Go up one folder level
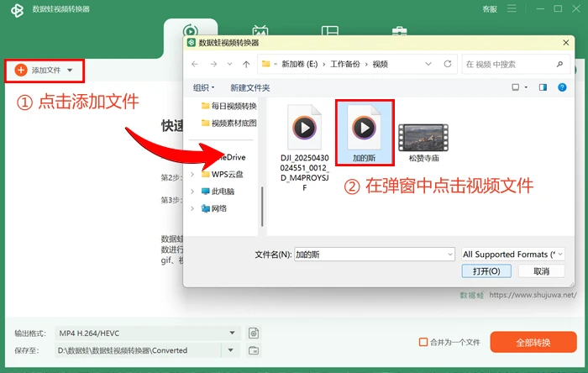 click(x=246, y=64)
